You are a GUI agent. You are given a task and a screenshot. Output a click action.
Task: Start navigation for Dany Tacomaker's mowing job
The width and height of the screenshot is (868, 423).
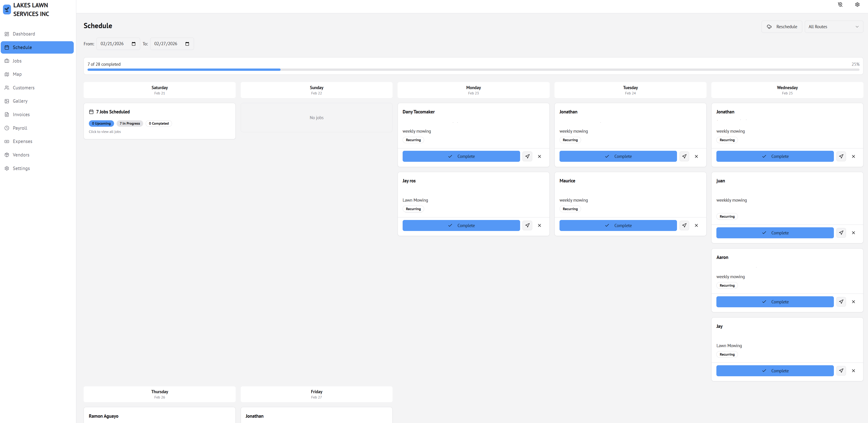point(527,156)
